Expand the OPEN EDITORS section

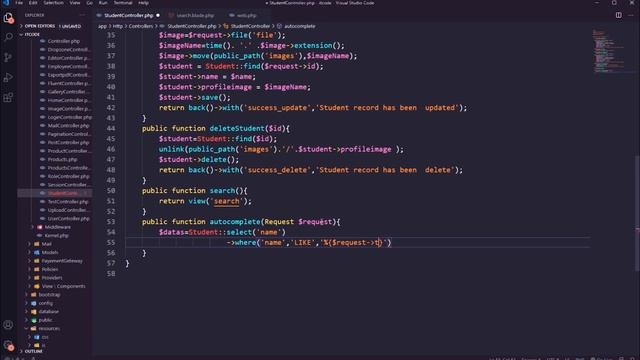pos(22,26)
